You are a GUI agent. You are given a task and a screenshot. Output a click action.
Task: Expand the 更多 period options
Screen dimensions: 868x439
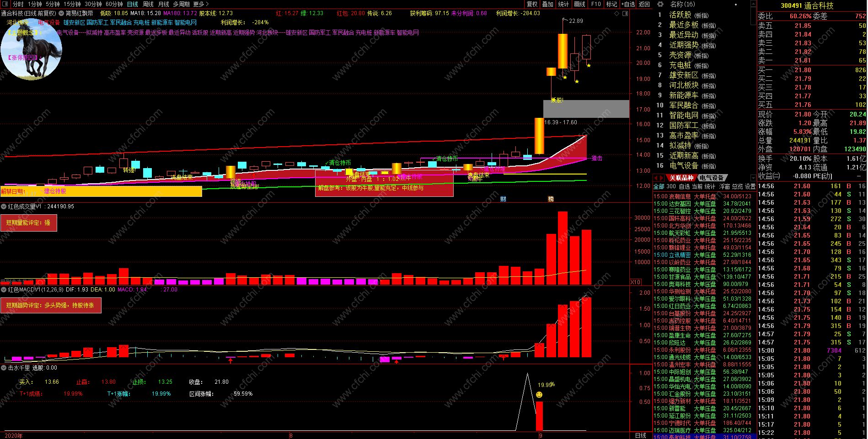point(201,4)
